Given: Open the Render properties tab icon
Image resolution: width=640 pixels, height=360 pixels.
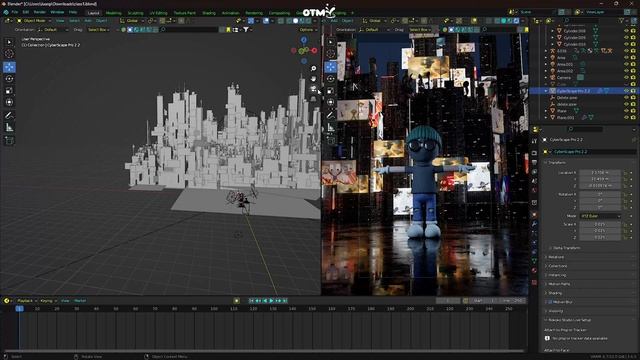Looking at the screenshot, I should 534,153.
